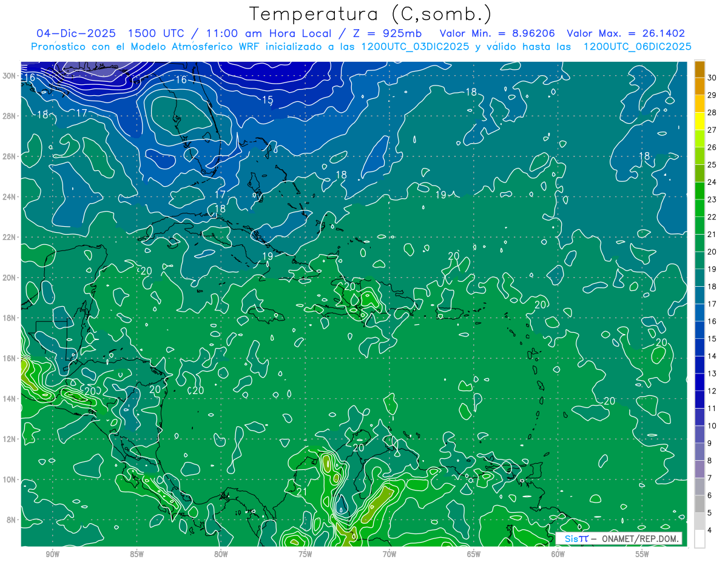Click the '8N' latitude axis label
728x562 pixels.
12,520
